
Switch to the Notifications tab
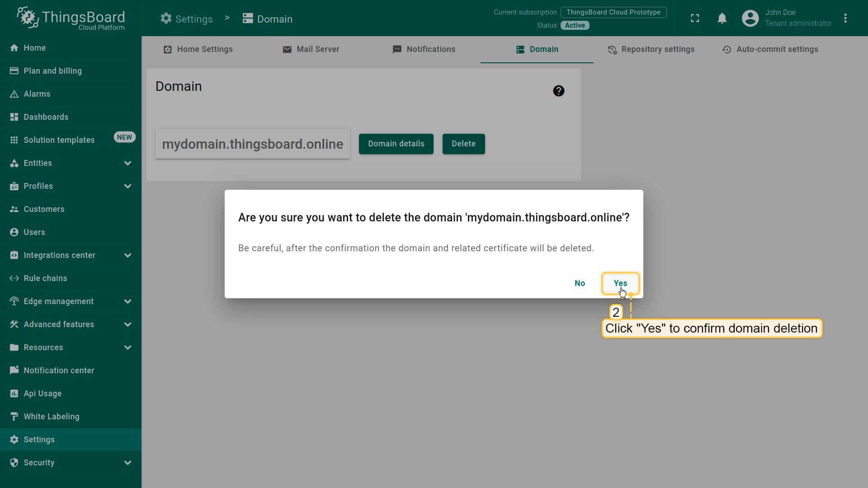(424, 49)
